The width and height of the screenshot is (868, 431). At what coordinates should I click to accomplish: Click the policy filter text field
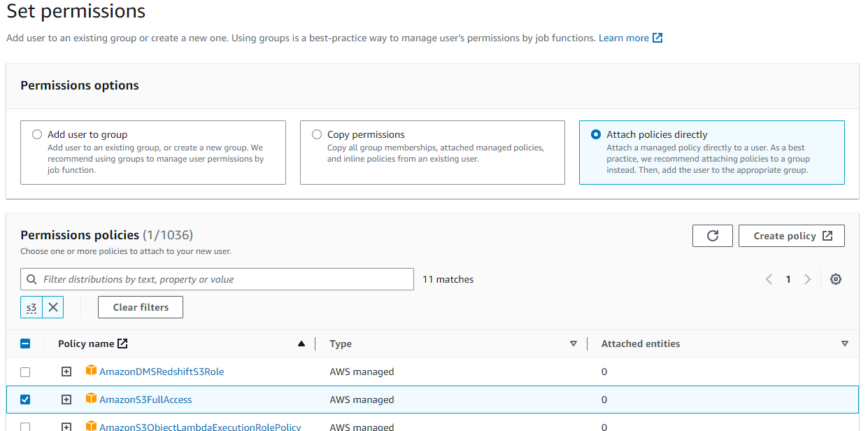coord(217,279)
